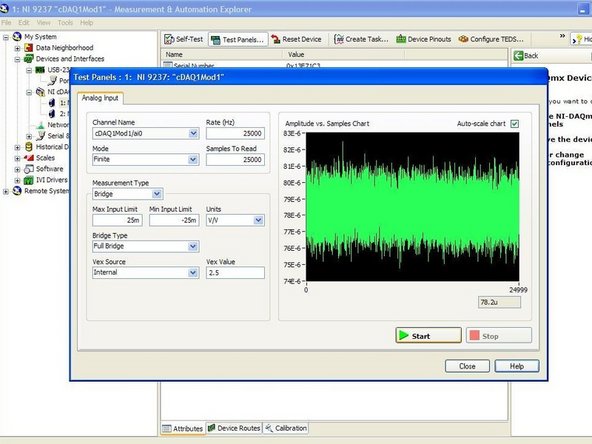Select Data Neighborhood in tree

64,48
